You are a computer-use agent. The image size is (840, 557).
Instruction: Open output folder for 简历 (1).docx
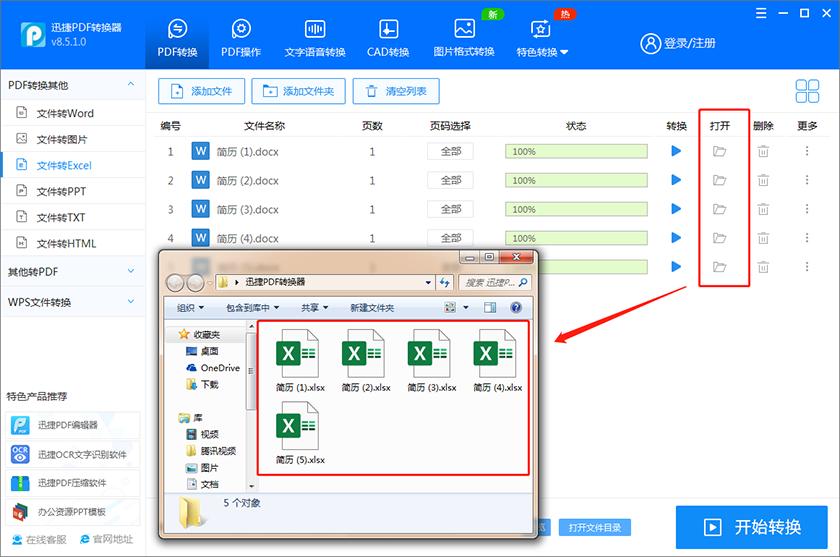click(x=719, y=152)
